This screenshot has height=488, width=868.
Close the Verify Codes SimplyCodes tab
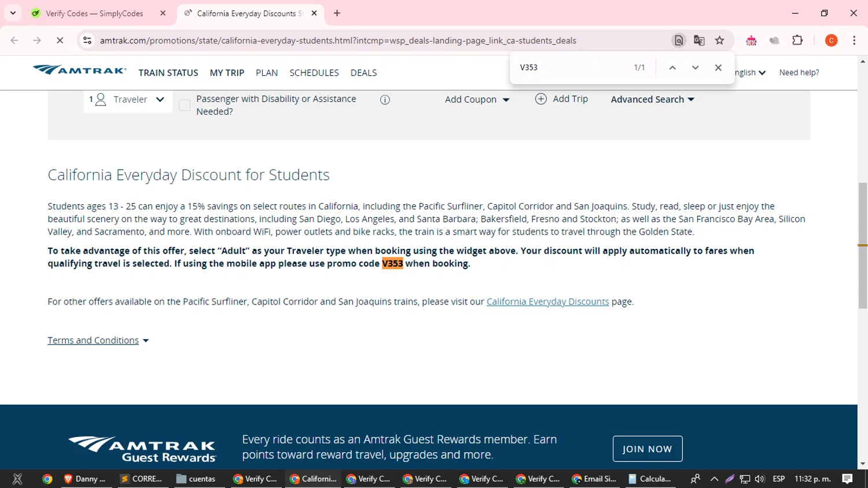[x=163, y=13]
